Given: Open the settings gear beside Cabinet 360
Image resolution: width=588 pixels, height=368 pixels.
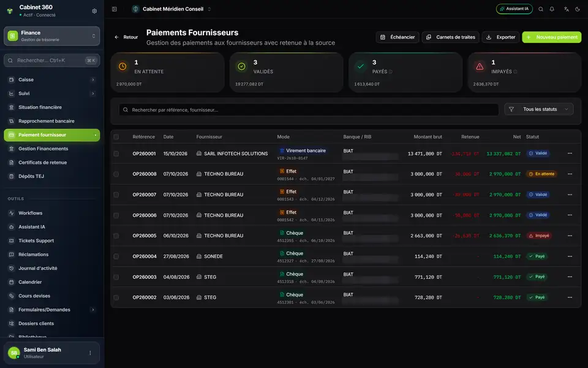Looking at the screenshot, I should click(x=94, y=11).
